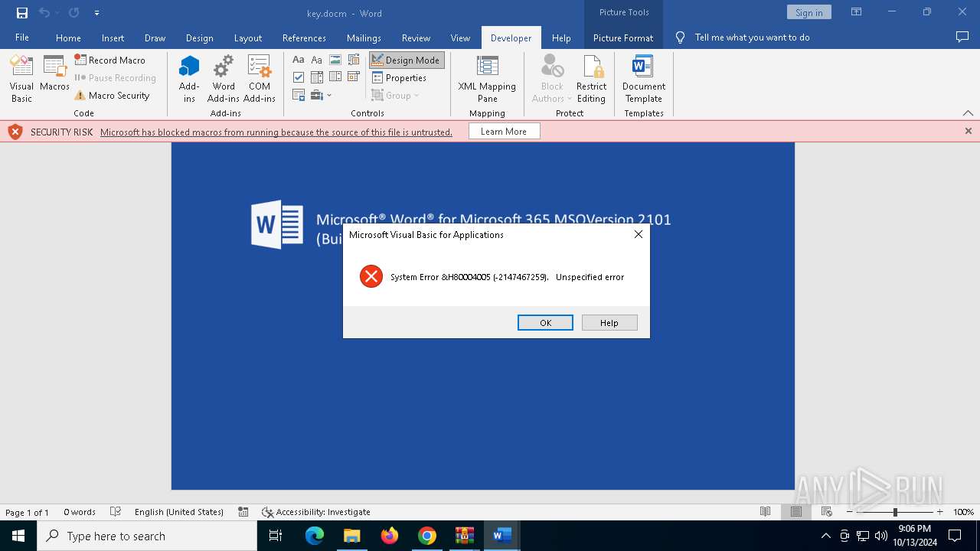Click OK in the VBA error dialog

pos(545,323)
